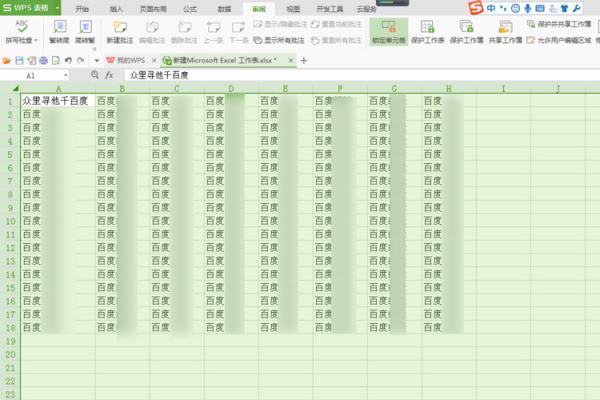This screenshot has height=400, width=600.
Task: Open the Name Box dropdown arrow
Action: [66, 75]
